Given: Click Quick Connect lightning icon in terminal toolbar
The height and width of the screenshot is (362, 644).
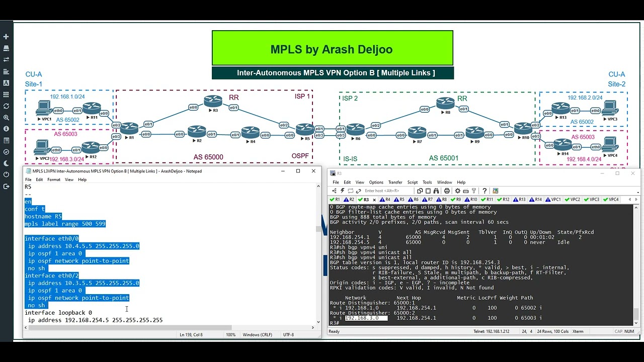Looking at the screenshot, I should point(342,191).
